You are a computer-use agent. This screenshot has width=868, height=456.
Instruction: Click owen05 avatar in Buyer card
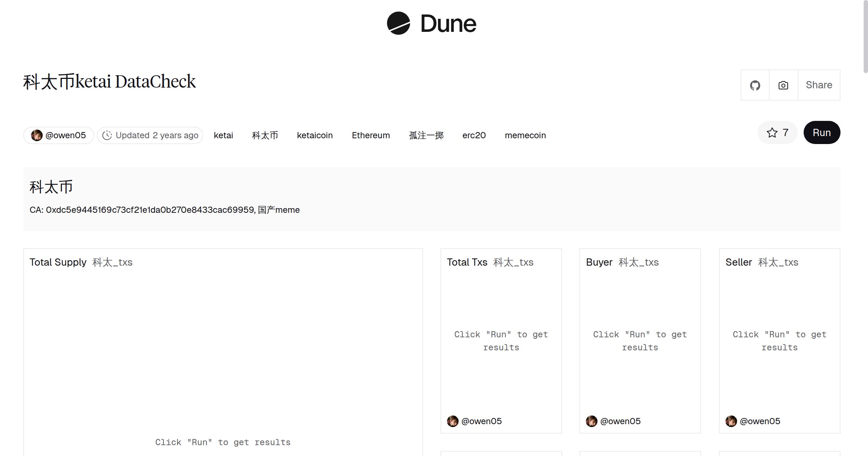pyautogui.click(x=591, y=421)
